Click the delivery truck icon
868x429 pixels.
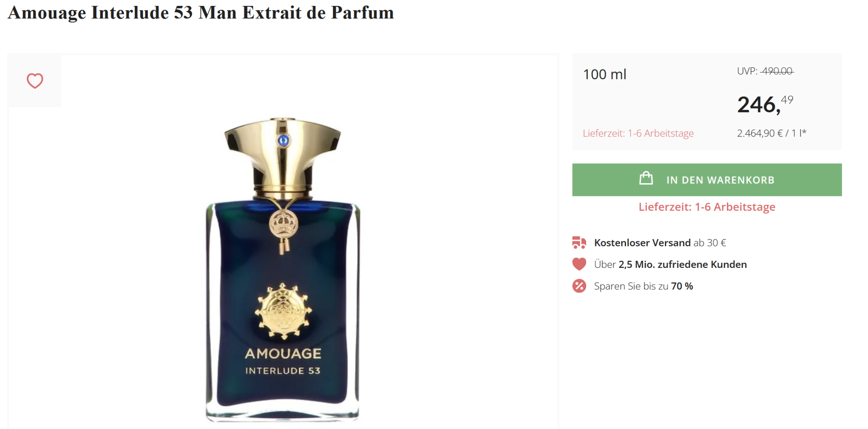pos(579,242)
